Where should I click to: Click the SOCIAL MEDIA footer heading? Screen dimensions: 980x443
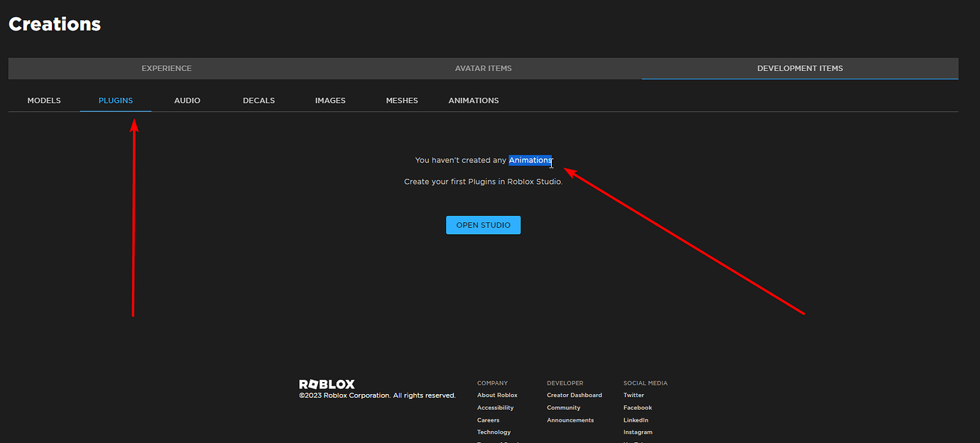point(646,383)
